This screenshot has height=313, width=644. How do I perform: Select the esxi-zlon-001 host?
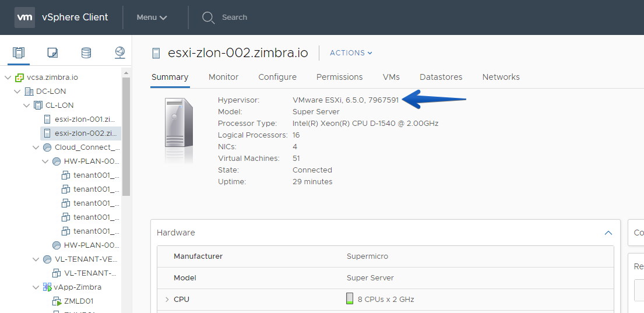[85, 119]
